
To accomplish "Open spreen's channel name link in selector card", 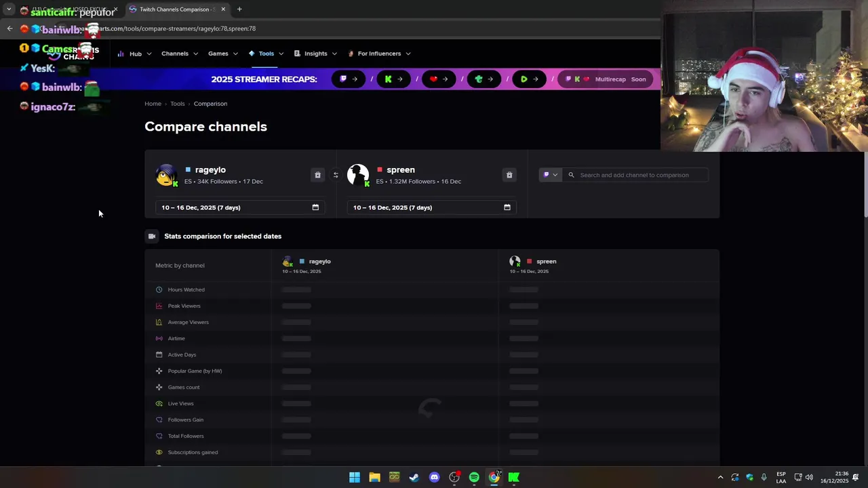I will tap(401, 169).
